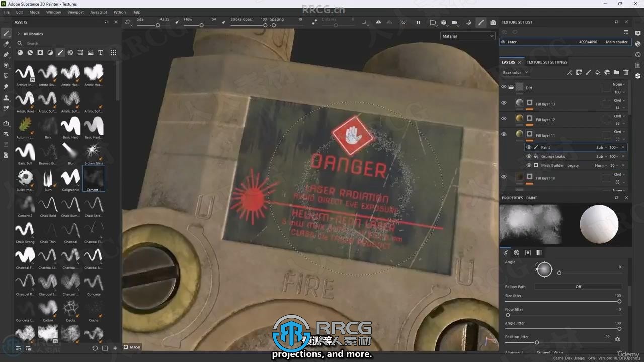The image size is (644, 362).
Task: Filter assets by materials sphere icon
Action: [x=20, y=53]
